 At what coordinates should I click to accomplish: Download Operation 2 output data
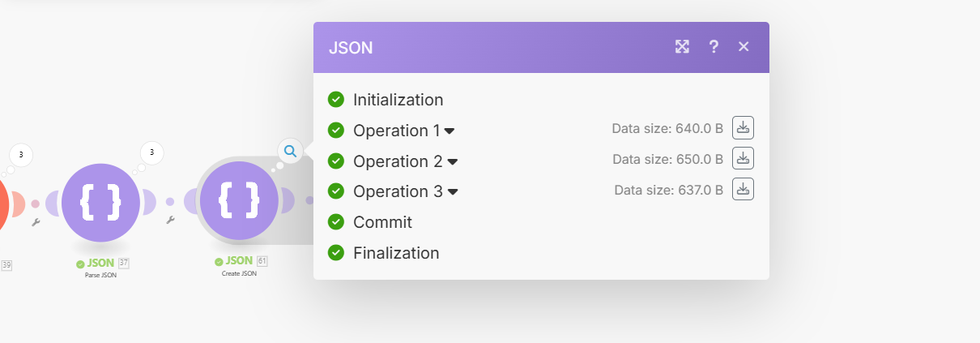pyautogui.click(x=743, y=158)
